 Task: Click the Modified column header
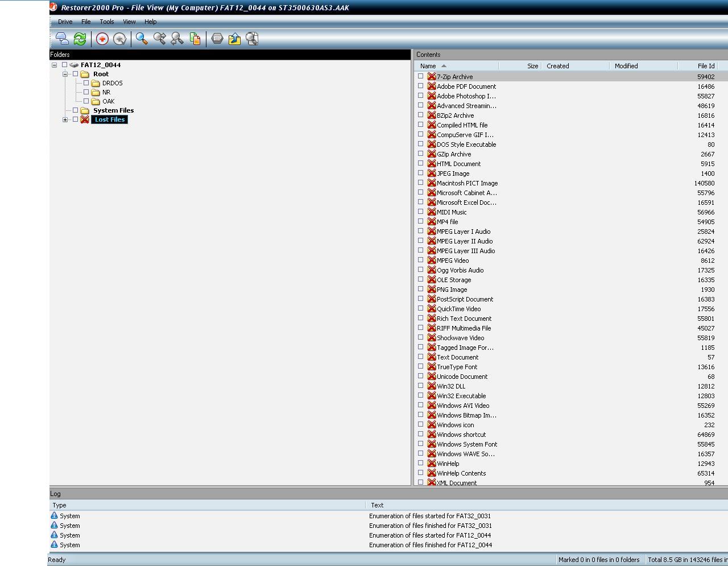(x=643, y=66)
